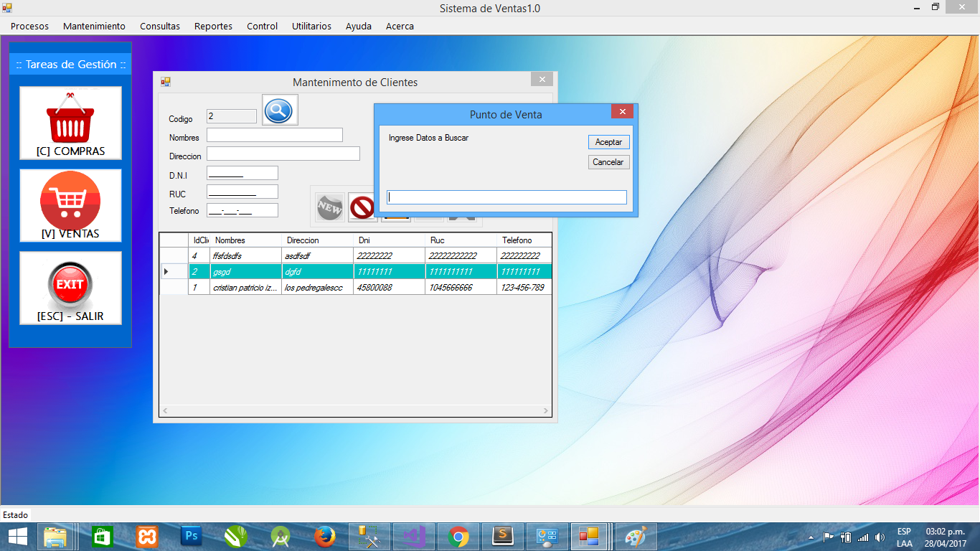Launch XAMPP from the taskbar
Image resolution: width=980 pixels, height=551 pixels.
(x=147, y=537)
